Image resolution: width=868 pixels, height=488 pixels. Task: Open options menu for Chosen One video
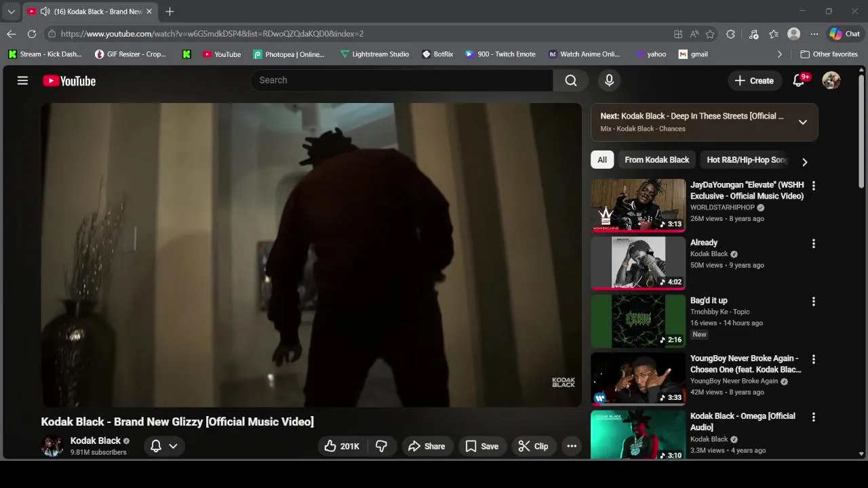pyautogui.click(x=814, y=359)
